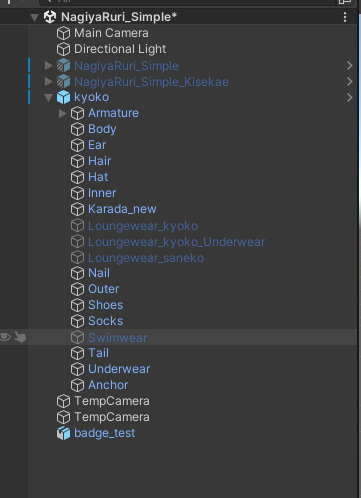Select the first TempCamera object
Image resolution: width=361 pixels, height=498 pixels.
click(x=112, y=401)
